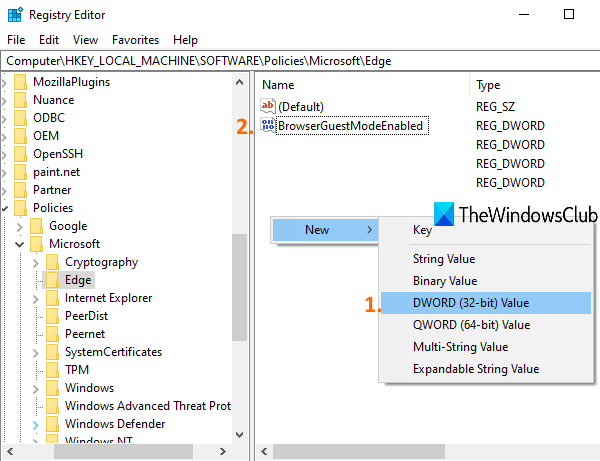Click the Policies folder icon
The image size is (600, 461).
coord(20,208)
